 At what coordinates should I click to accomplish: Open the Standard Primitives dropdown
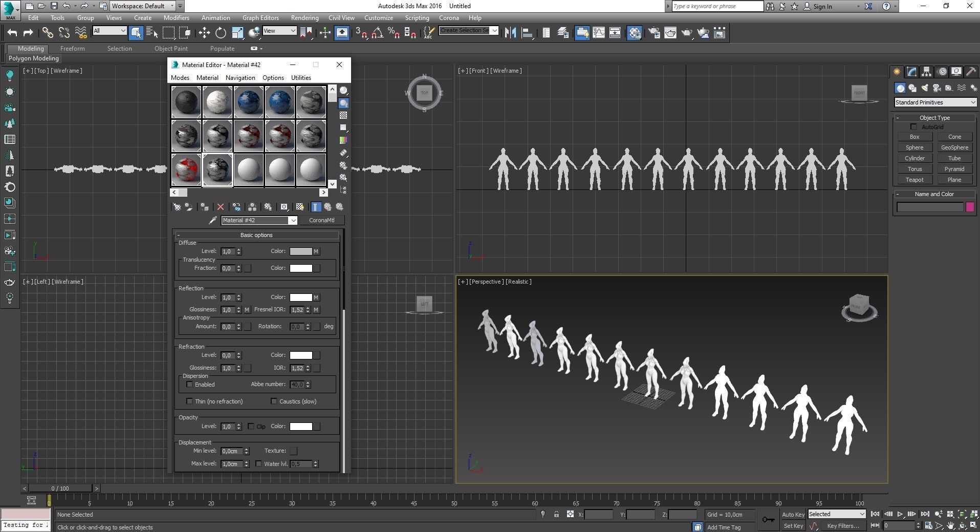(934, 102)
